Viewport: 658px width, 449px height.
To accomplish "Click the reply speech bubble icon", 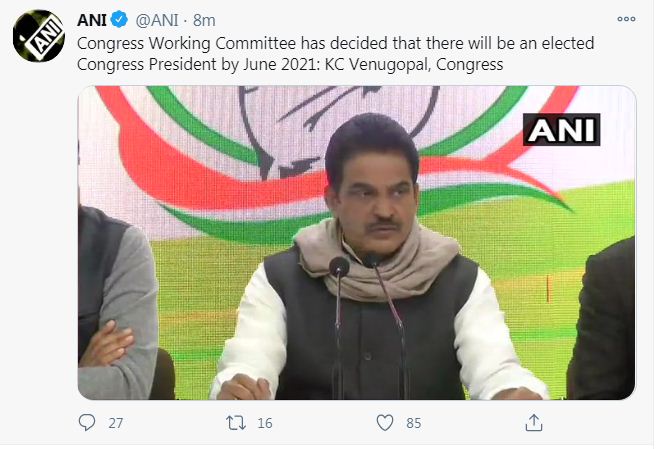I will click(87, 423).
